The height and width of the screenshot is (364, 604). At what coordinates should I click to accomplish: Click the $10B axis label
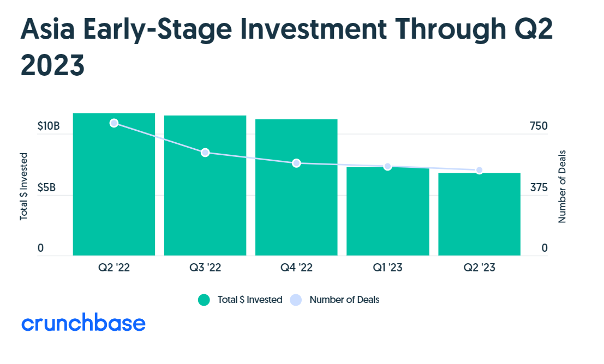48,126
